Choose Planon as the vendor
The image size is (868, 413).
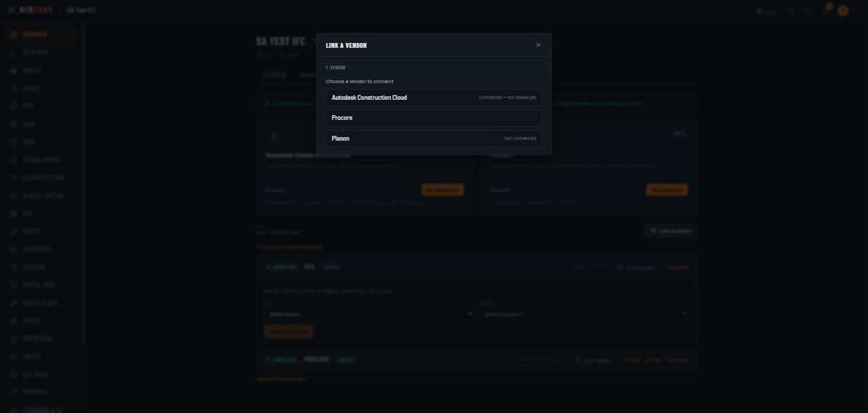coord(433,139)
